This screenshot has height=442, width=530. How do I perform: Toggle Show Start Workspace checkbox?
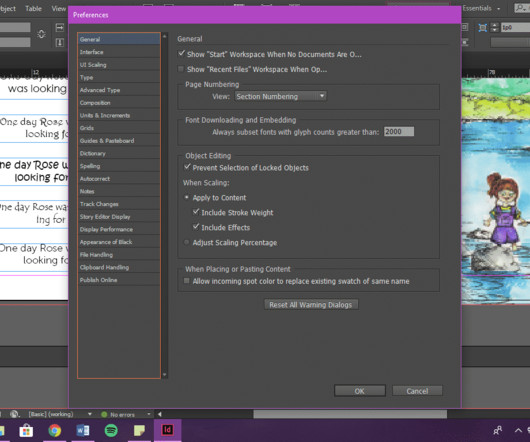coord(182,53)
